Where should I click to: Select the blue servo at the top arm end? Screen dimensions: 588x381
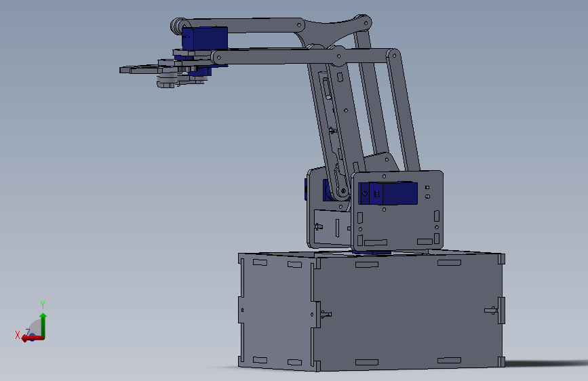pyautogui.click(x=205, y=38)
